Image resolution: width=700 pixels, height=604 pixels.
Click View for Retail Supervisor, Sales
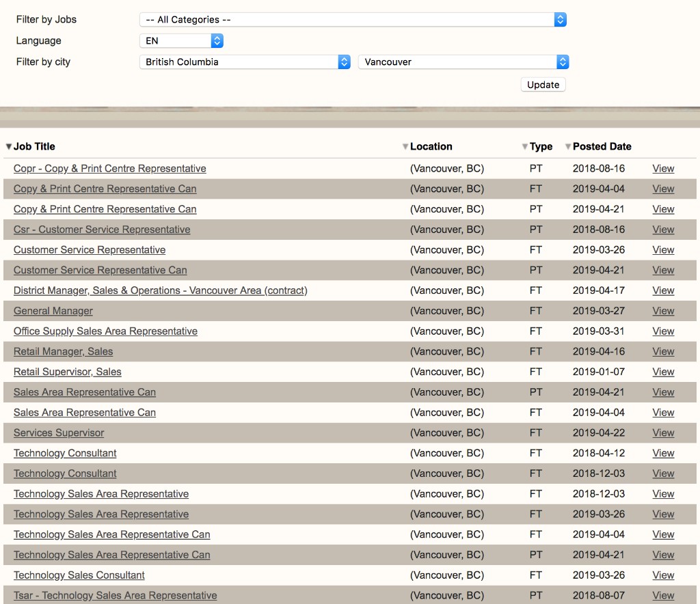(663, 372)
